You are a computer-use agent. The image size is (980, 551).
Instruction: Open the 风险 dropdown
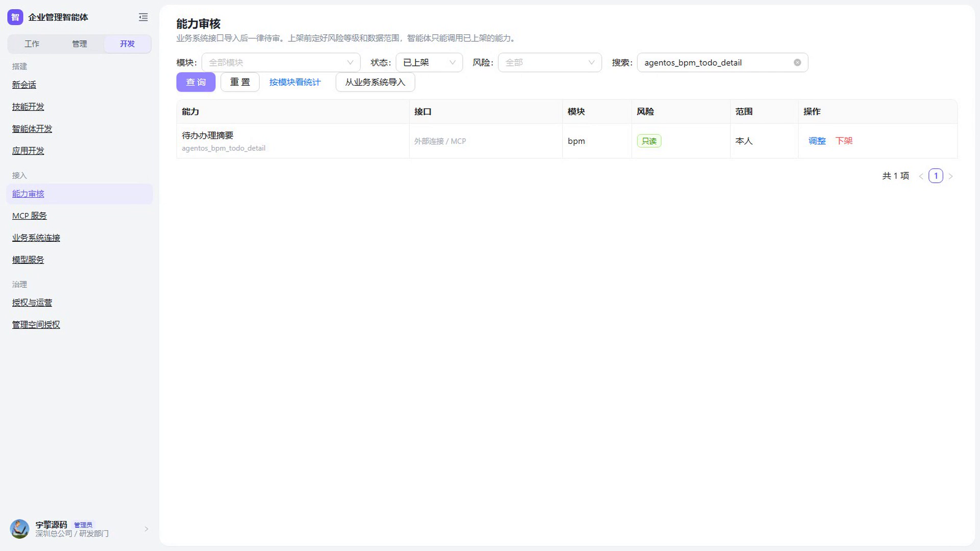(x=550, y=63)
